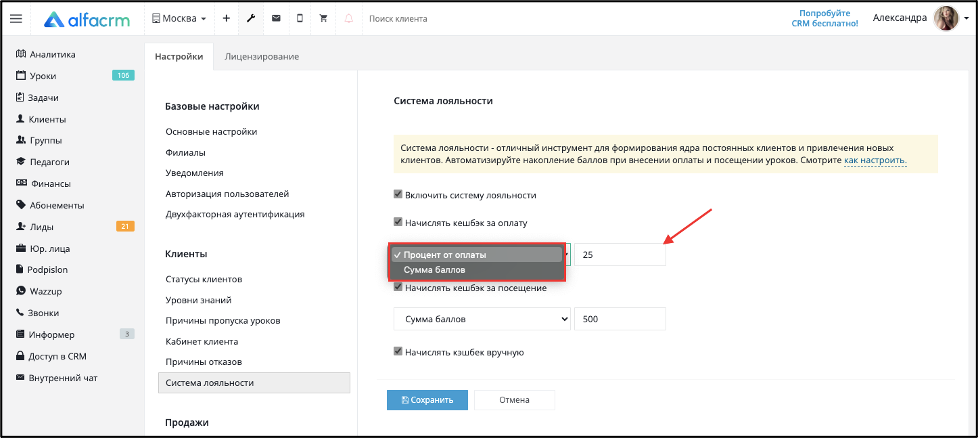979x439 pixels.
Task: Open Лиды in the left sidebar
Action: point(42,227)
